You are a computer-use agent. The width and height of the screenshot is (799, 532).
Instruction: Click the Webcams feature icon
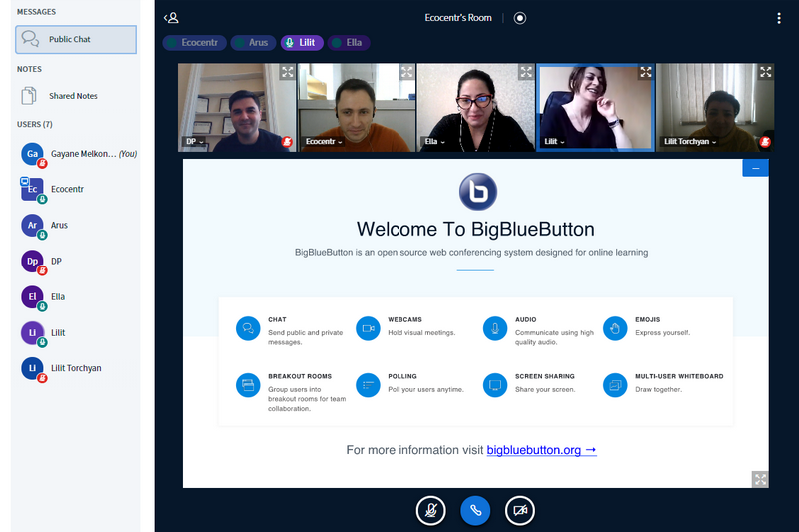[368, 328]
